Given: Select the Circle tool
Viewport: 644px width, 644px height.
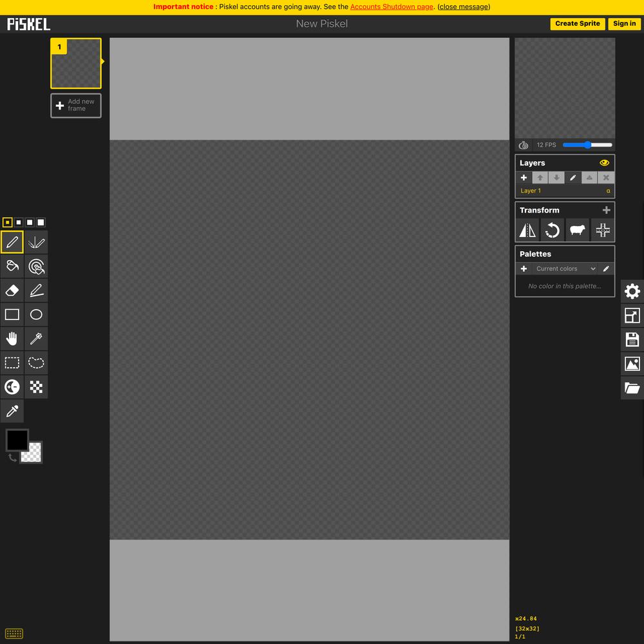Looking at the screenshot, I should click(x=36, y=315).
